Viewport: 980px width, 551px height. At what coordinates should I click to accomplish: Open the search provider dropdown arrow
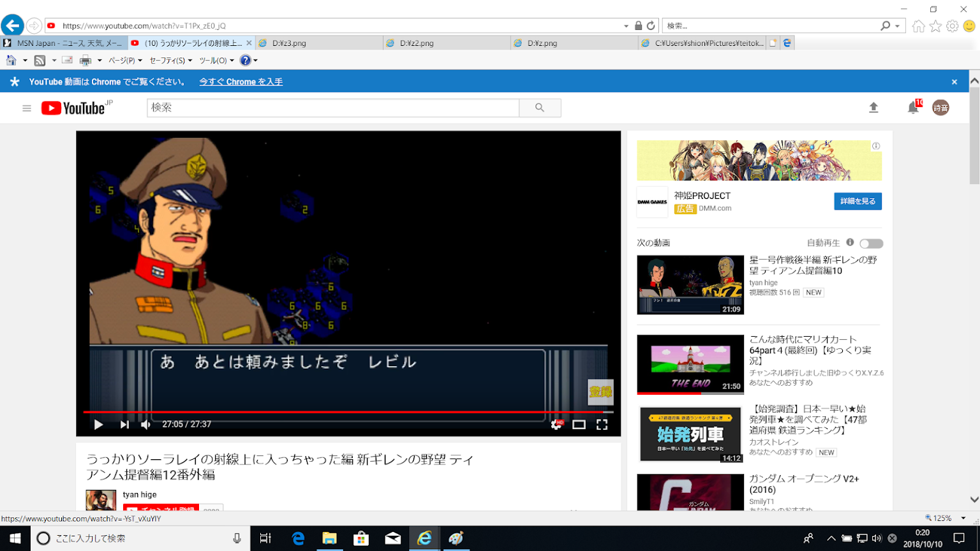click(x=897, y=26)
